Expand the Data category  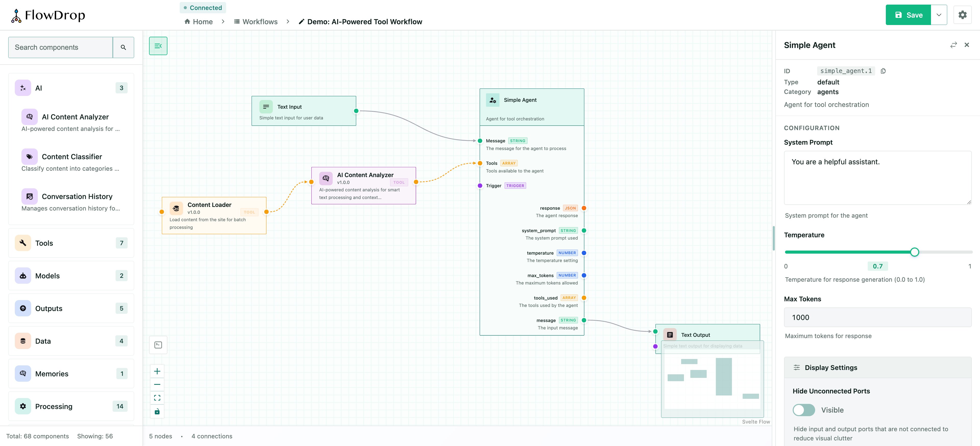point(71,341)
